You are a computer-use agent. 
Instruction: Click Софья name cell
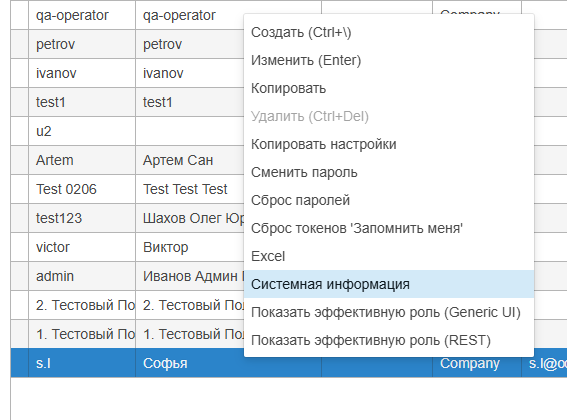[229, 363]
